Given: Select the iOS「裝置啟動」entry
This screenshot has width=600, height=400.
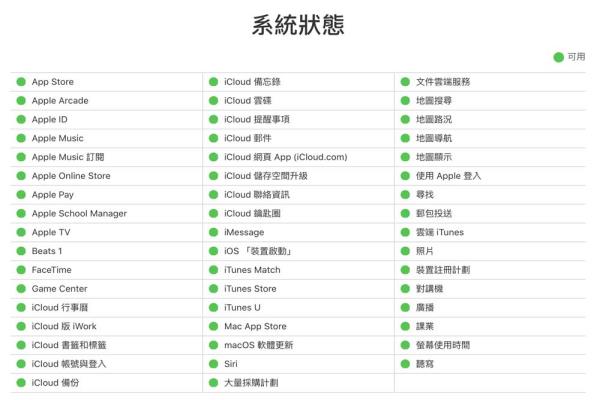Looking at the screenshot, I should [259, 251].
